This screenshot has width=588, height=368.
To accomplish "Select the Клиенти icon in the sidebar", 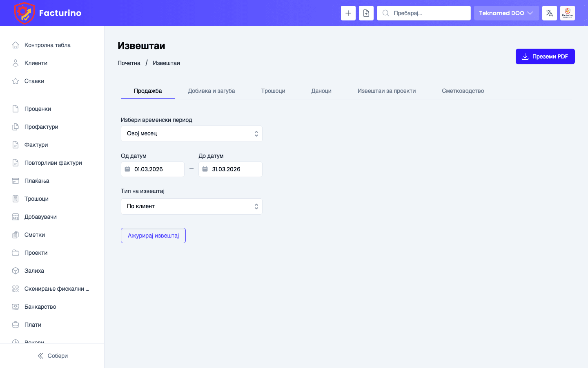I will click(x=16, y=63).
